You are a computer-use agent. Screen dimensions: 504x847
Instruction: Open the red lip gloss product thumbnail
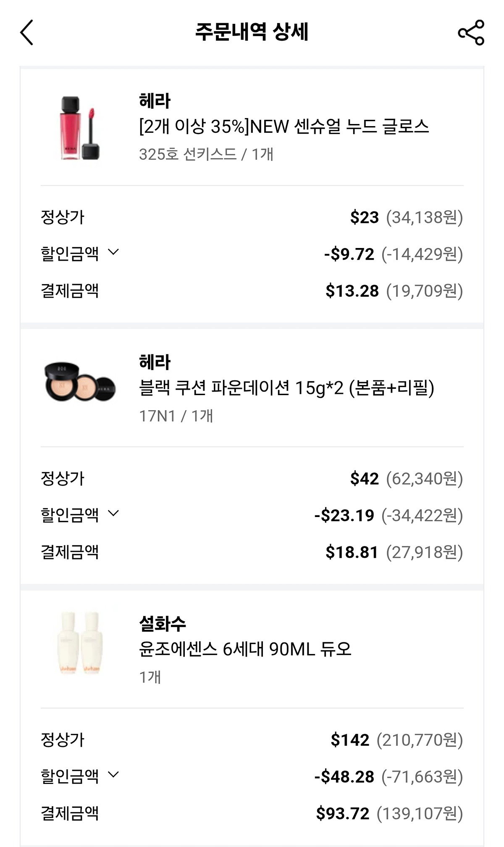click(80, 128)
